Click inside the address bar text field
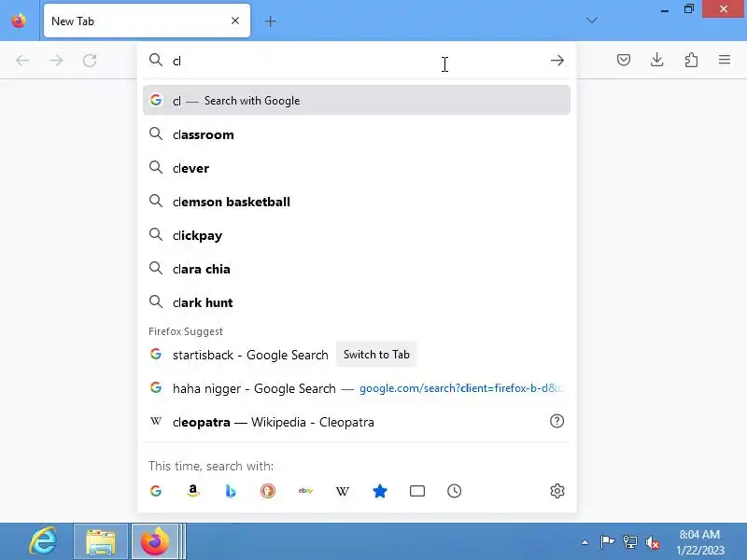Image resolution: width=747 pixels, height=560 pixels. point(357,61)
